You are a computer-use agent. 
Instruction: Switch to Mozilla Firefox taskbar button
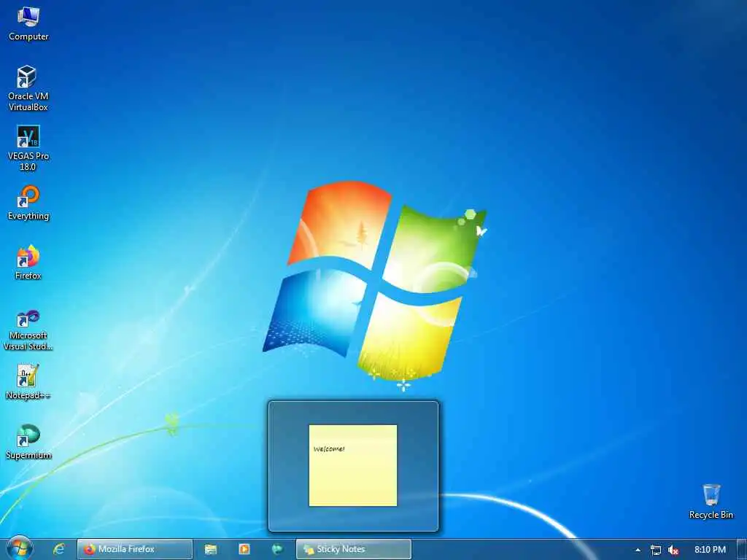pos(135,550)
